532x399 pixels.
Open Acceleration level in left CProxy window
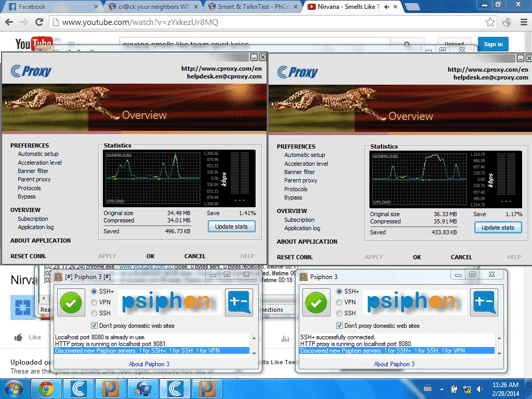coord(39,163)
